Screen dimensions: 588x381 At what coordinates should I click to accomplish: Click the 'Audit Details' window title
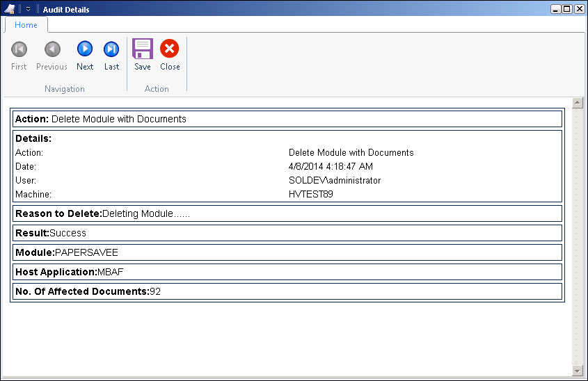pyautogui.click(x=66, y=10)
